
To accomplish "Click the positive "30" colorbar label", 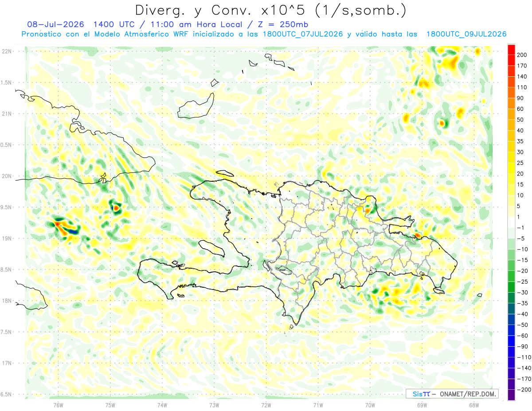I will [521, 152].
